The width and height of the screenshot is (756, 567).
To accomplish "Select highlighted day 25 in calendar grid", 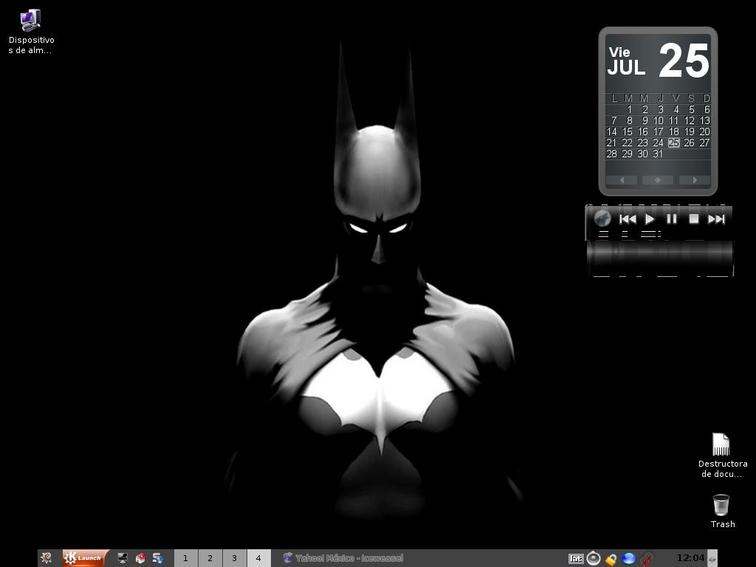I will point(674,143).
